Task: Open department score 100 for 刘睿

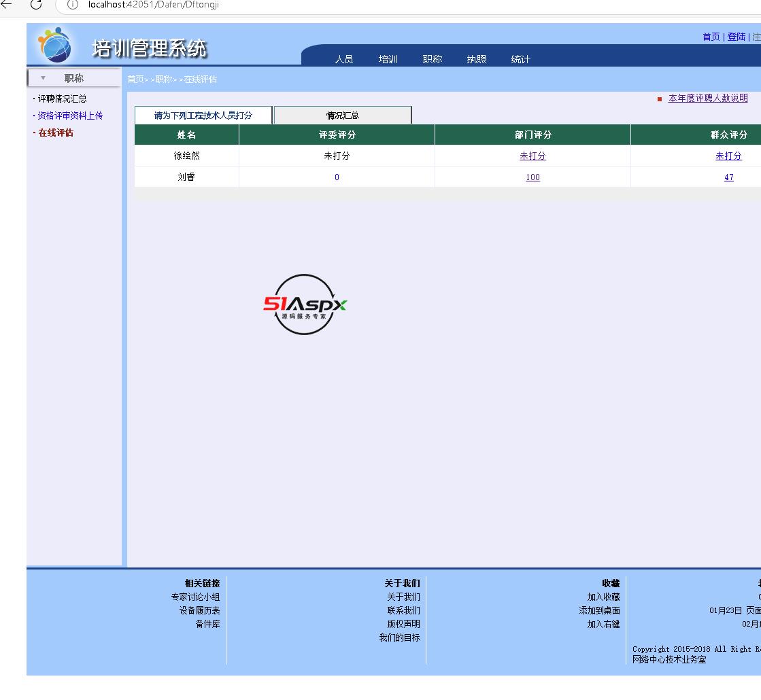Action: tap(532, 177)
